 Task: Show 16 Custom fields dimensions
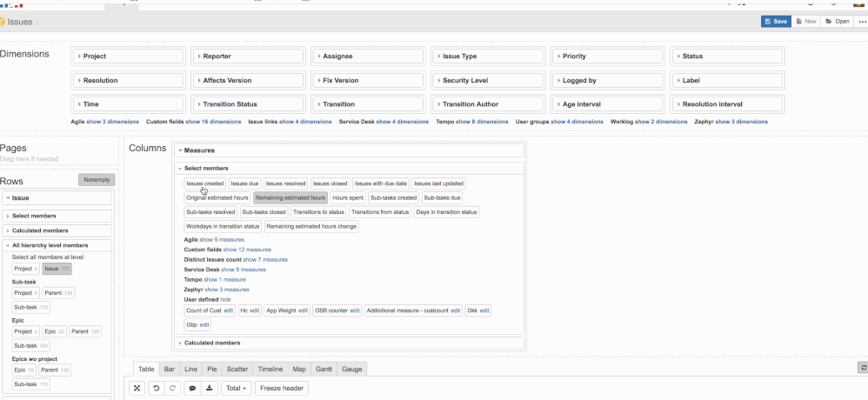213,122
